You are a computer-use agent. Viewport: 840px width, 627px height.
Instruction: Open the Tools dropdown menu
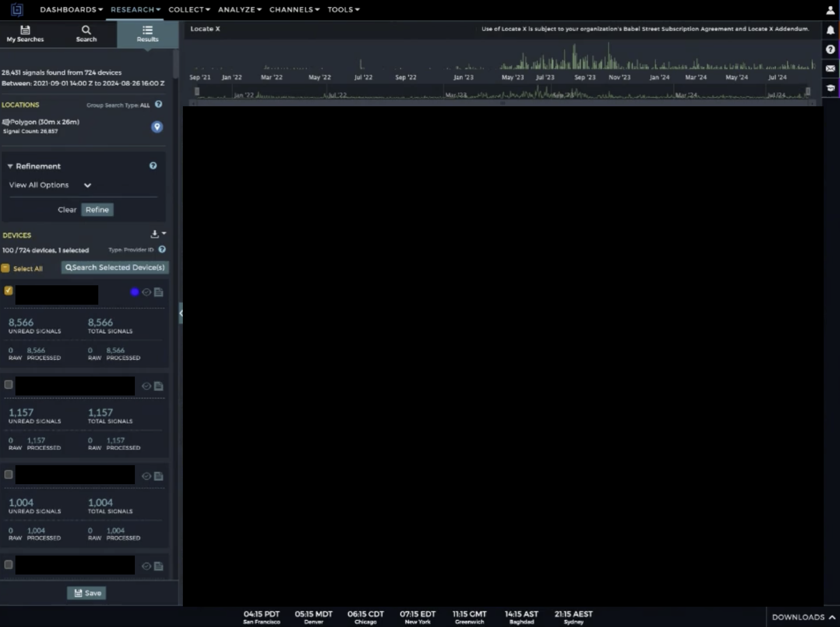(343, 10)
